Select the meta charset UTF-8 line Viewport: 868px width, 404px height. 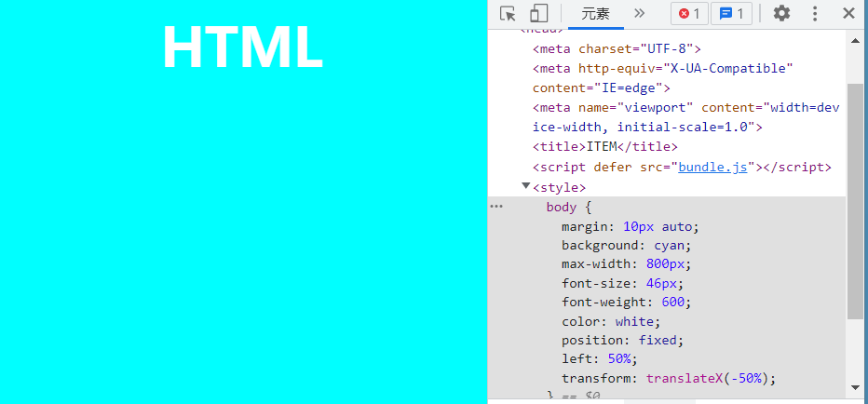[x=617, y=48]
